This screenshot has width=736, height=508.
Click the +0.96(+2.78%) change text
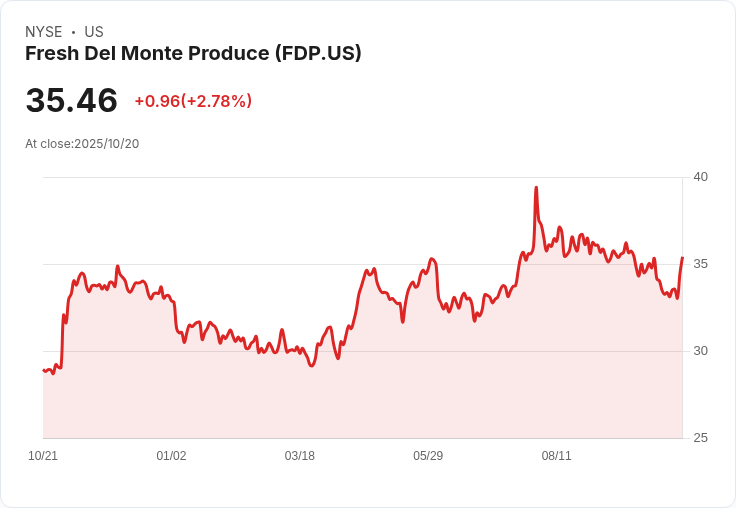click(x=193, y=101)
